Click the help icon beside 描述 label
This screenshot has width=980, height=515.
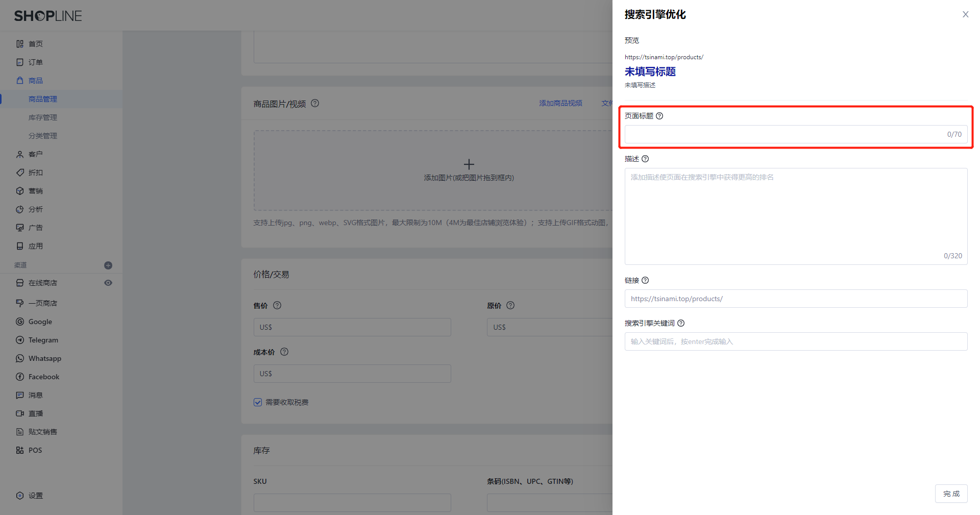645,159
